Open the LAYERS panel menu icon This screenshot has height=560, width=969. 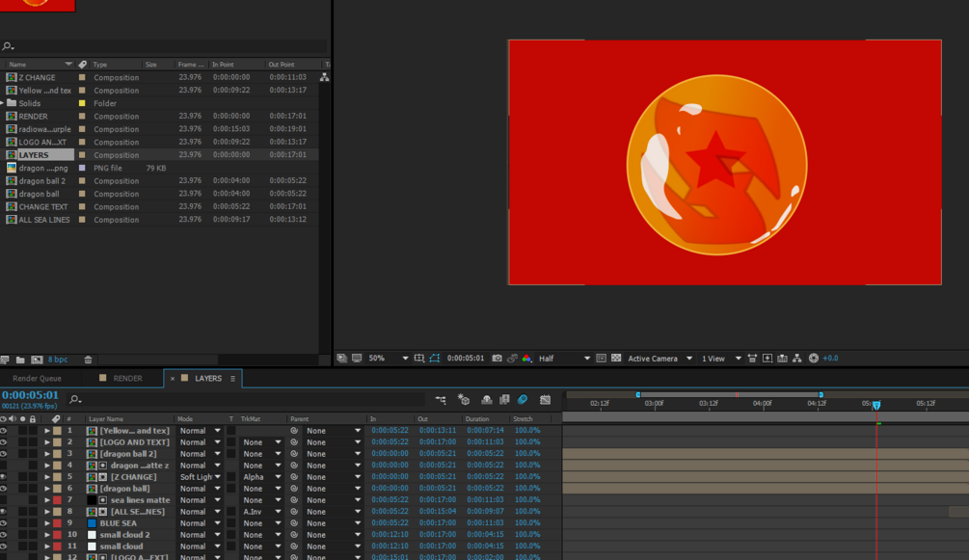point(233,379)
